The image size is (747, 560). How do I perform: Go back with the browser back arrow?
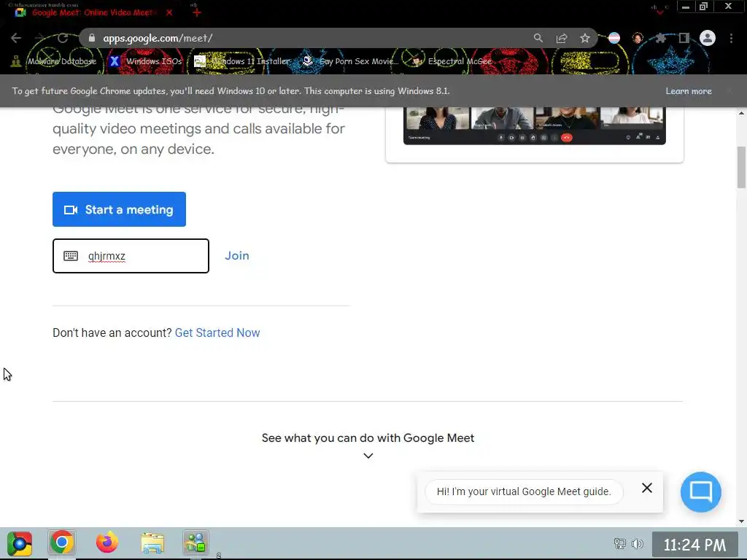[x=16, y=38]
